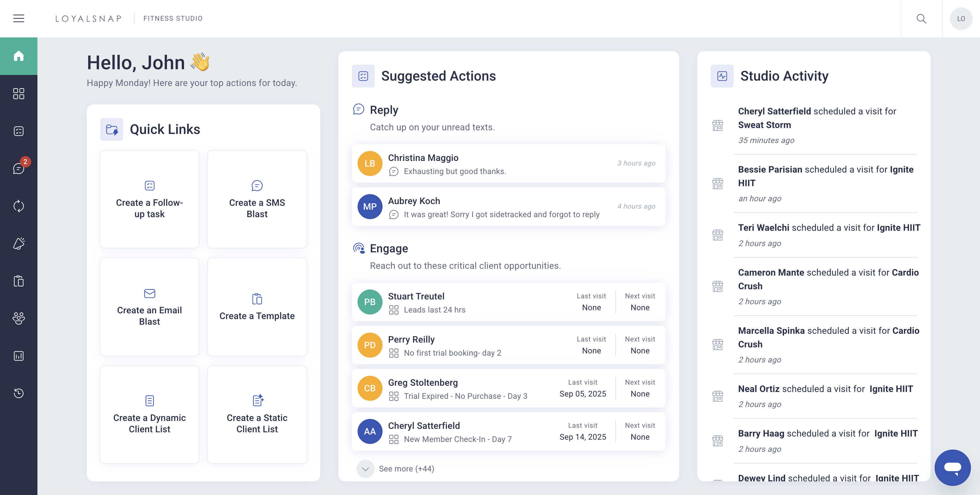This screenshot has height=495, width=980.
Task: Expand See more suggested actions
Action: (396, 469)
